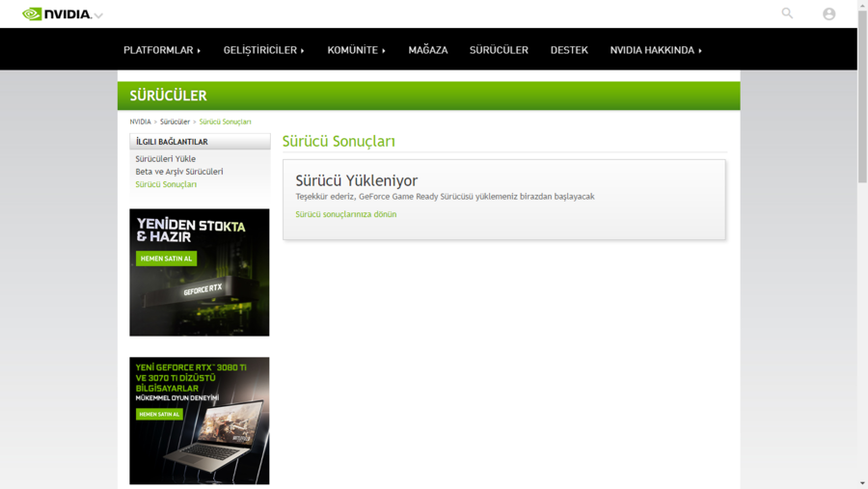Click the Teşekkür ederiz download message text
This screenshot has width=868, height=489.
(445, 197)
